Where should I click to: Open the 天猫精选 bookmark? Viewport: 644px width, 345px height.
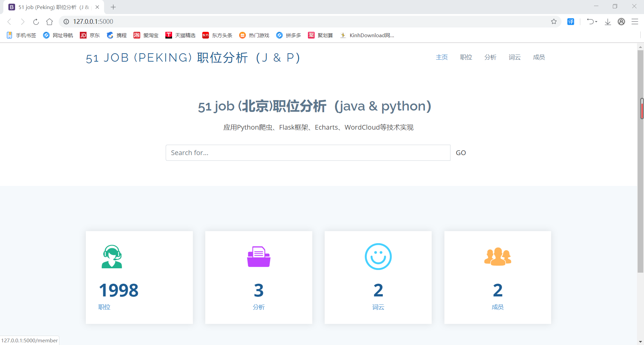180,35
